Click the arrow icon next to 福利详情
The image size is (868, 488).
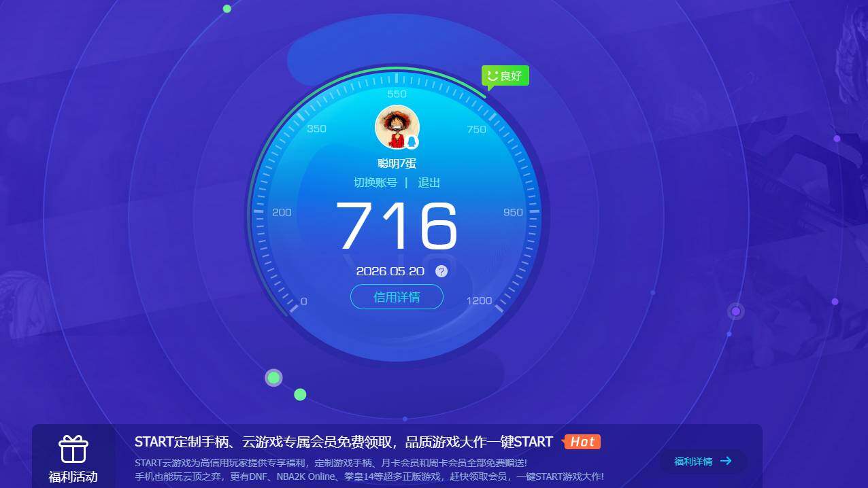point(726,461)
